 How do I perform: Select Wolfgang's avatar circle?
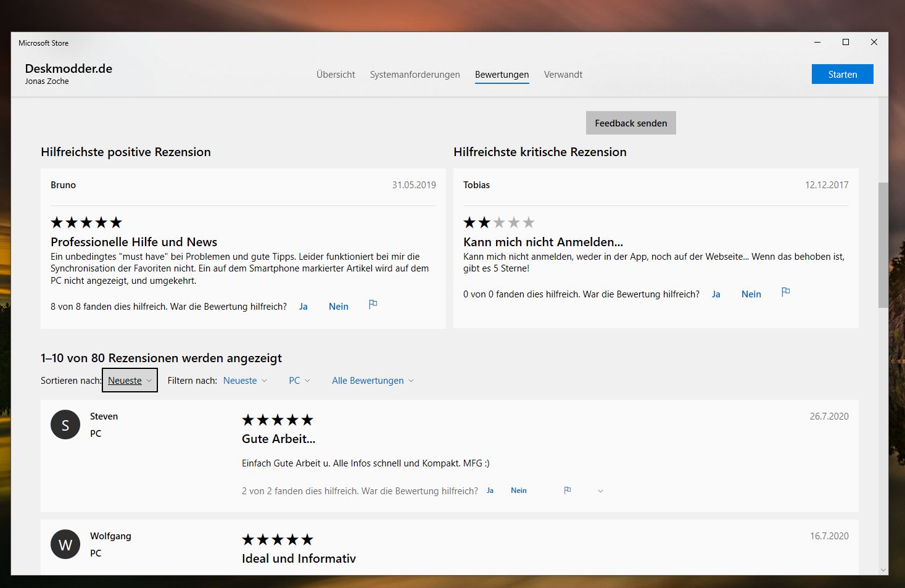coord(65,544)
